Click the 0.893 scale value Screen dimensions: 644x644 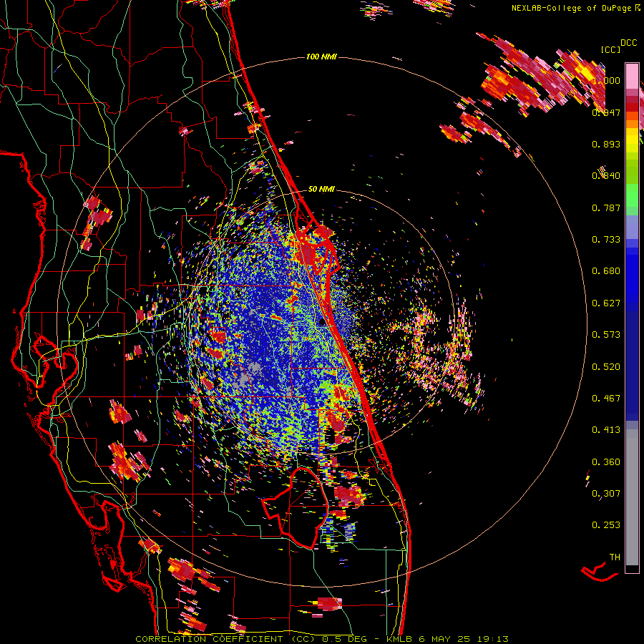coord(606,144)
